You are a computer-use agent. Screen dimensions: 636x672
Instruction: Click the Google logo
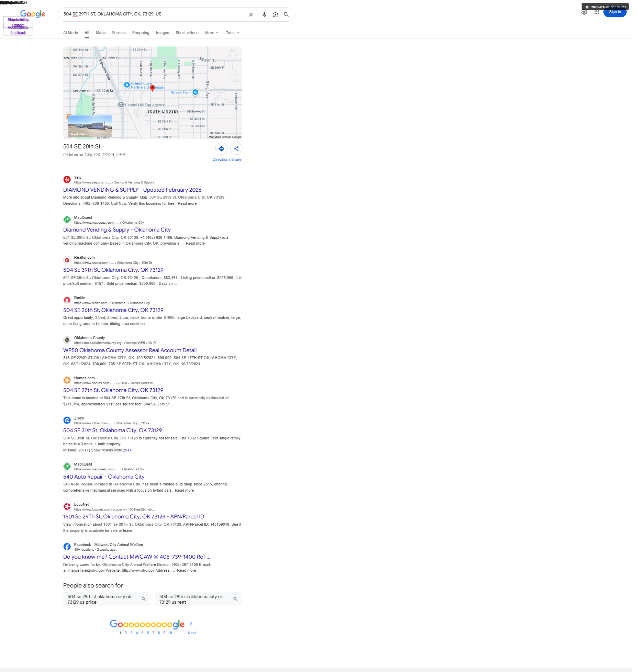click(x=33, y=14)
